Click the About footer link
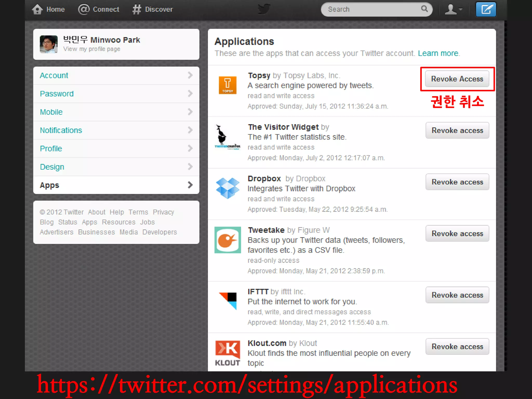Viewport: 532px width, 399px height. pos(97,212)
